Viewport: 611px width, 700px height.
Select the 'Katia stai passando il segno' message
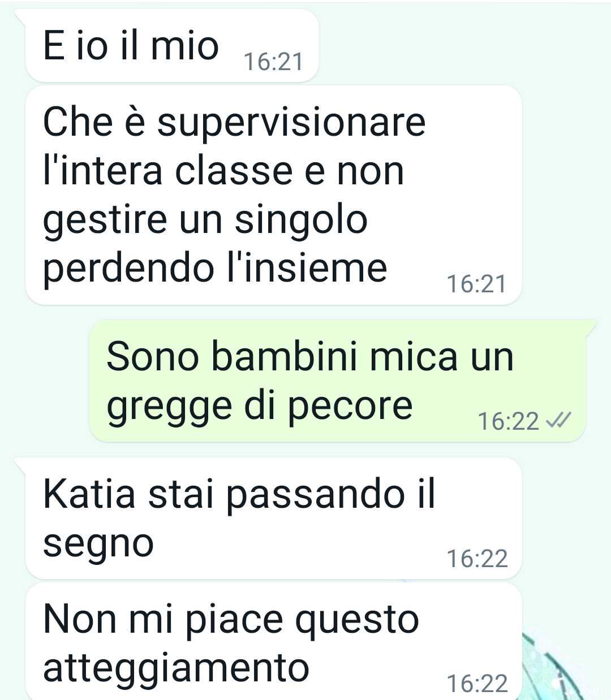[274, 518]
